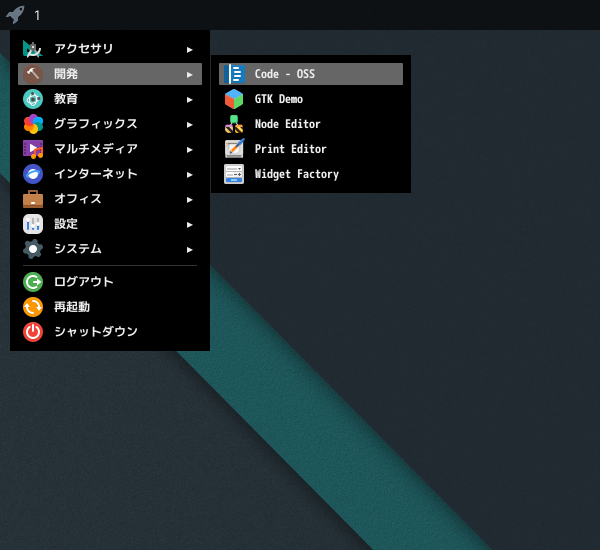Viewport: 600px width, 550px height.
Task: Click the マルチメディア film icon
Action: [33, 149]
